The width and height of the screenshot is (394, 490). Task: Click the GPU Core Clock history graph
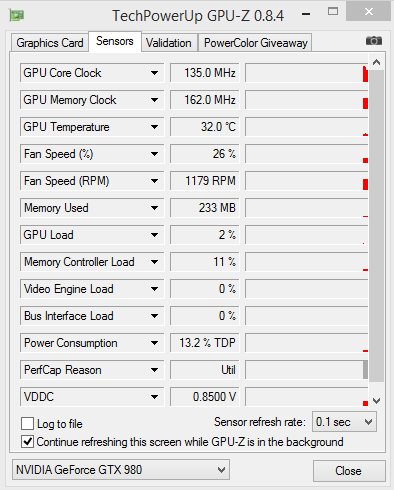coord(307,73)
